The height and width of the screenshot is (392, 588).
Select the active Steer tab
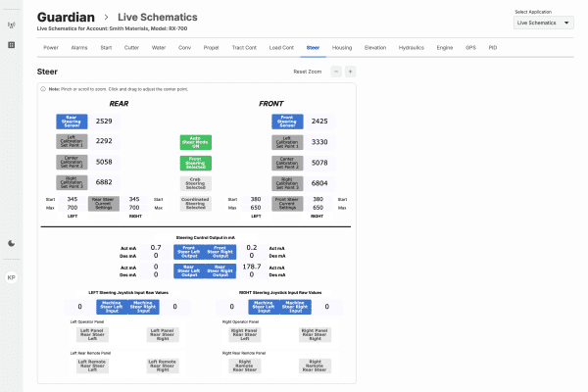313,48
